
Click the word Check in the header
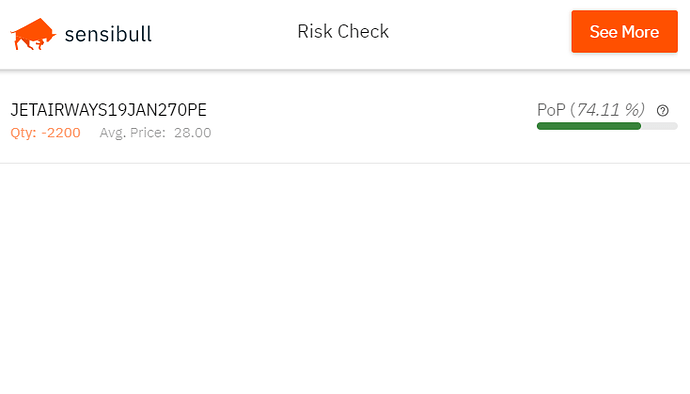point(363,31)
